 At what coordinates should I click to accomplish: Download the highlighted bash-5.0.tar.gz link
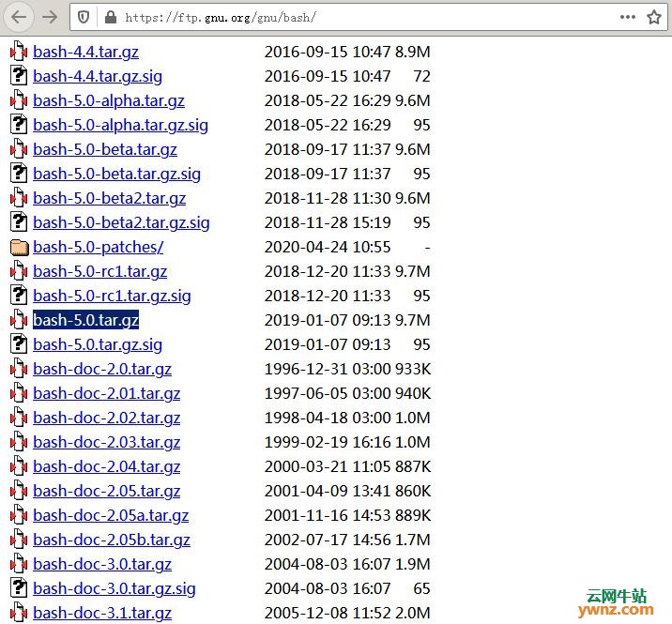pos(85,320)
